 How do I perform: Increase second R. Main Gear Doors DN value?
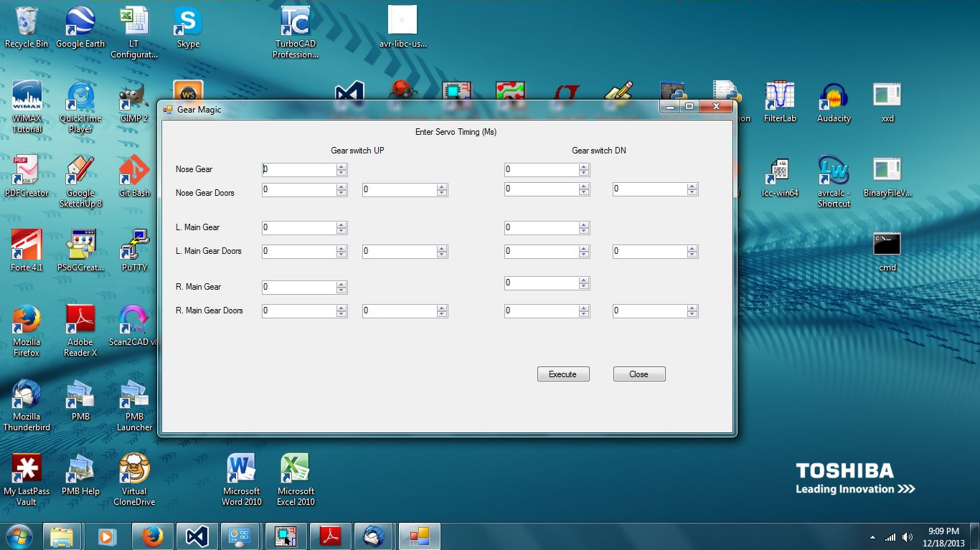(692, 308)
